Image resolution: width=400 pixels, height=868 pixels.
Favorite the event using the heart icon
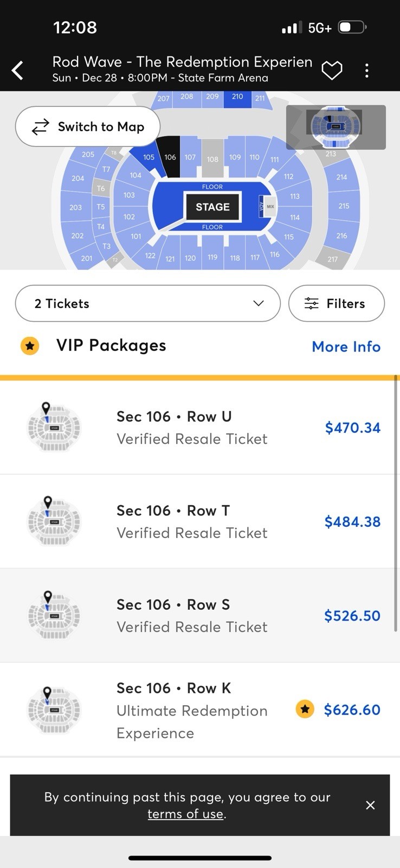(332, 70)
